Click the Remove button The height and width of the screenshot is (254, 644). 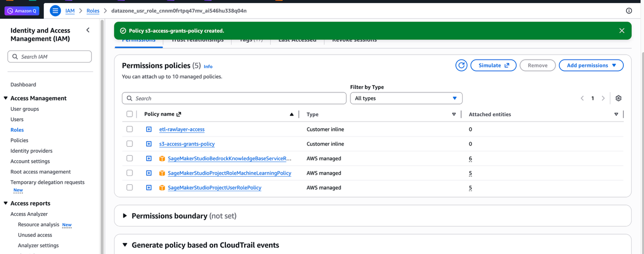pos(537,65)
